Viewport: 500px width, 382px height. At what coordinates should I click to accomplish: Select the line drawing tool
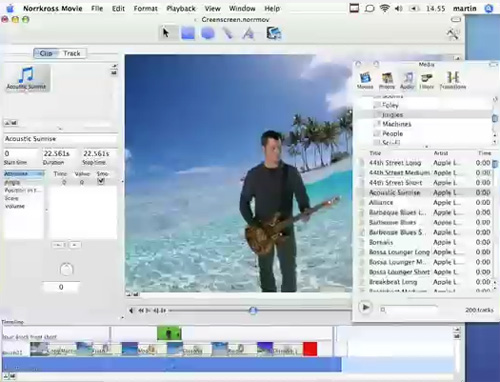click(x=228, y=33)
